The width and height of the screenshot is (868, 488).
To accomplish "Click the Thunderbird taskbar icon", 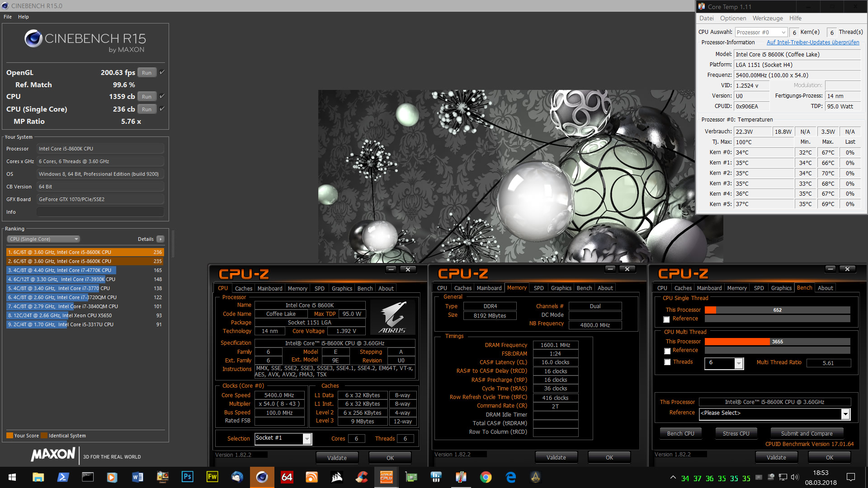I will pyautogui.click(x=237, y=477).
